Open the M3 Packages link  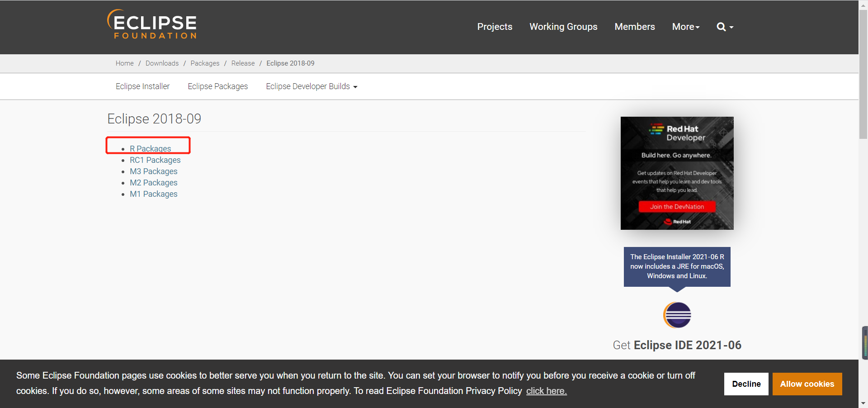(153, 171)
